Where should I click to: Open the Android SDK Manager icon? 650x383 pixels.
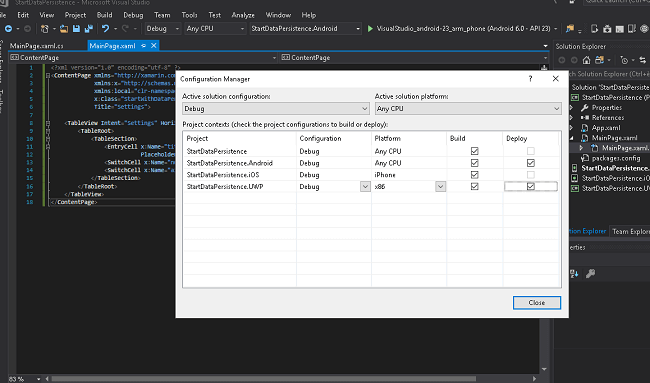coord(607,29)
